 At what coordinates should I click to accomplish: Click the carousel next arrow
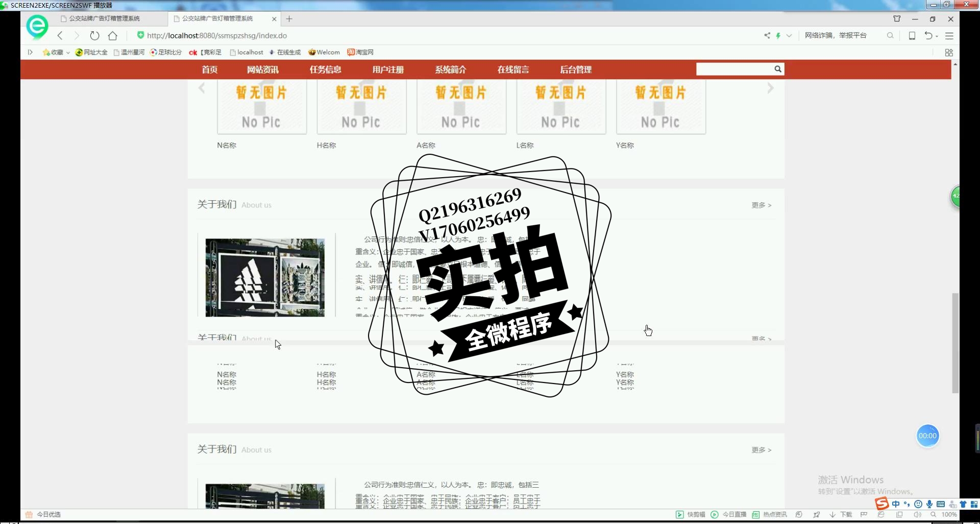(770, 88)
